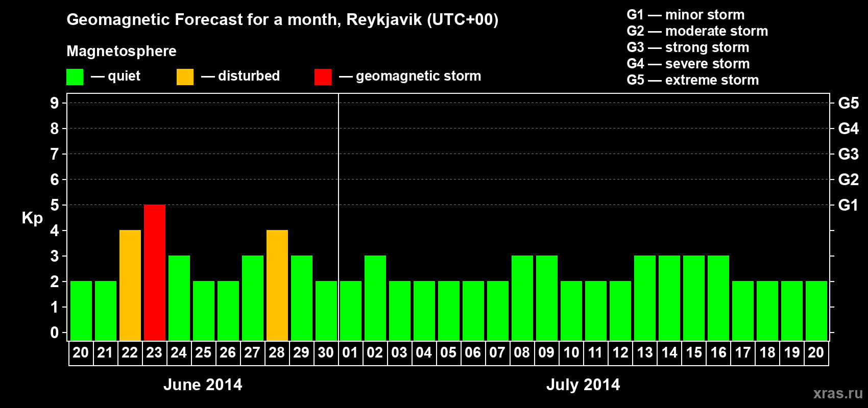Click the G5 label on right axis
868x408 pixels.
tap(849, 103)
